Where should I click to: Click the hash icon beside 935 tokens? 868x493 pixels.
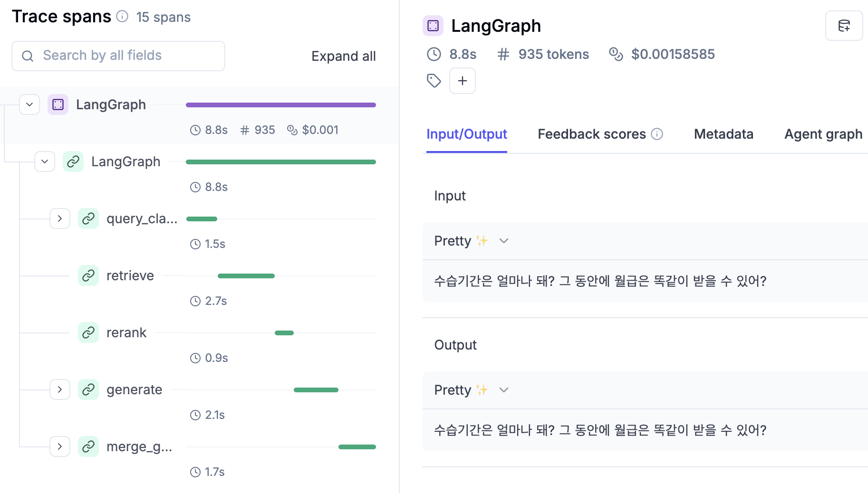click(x=503, y=54)
